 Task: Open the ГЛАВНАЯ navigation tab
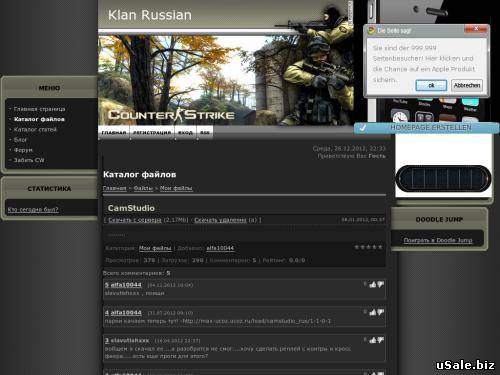click(x=114, y=132)
